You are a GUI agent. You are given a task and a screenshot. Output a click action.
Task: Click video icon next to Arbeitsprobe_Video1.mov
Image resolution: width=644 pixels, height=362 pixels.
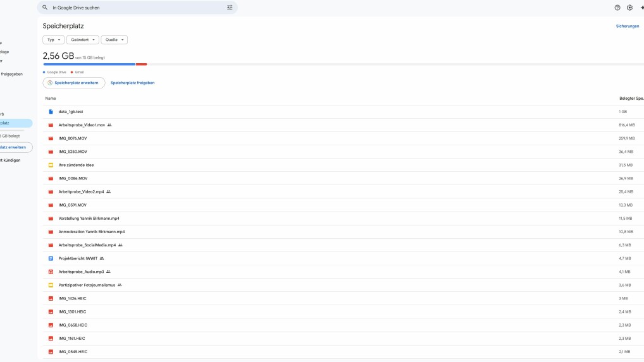pyautogui.click(x=51, y=125)
